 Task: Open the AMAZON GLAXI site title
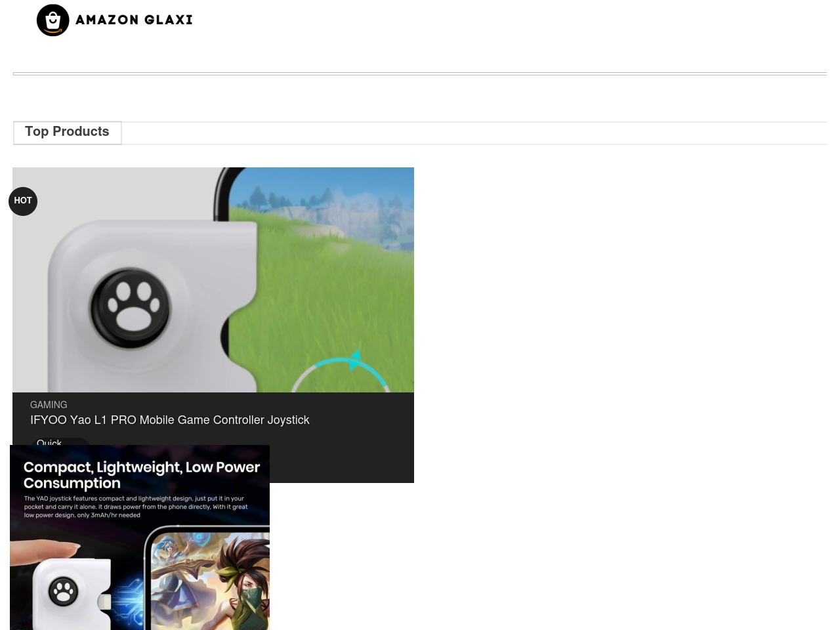134,20
